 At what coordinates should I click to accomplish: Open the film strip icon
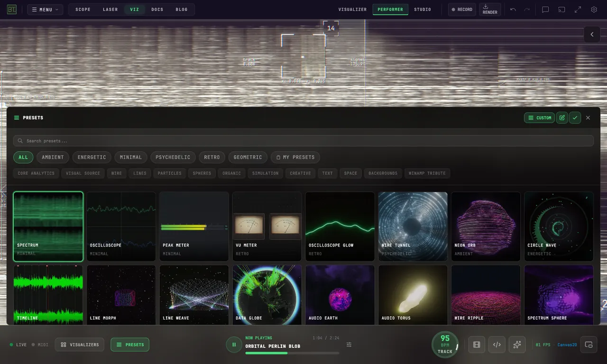tap(477, 345)
